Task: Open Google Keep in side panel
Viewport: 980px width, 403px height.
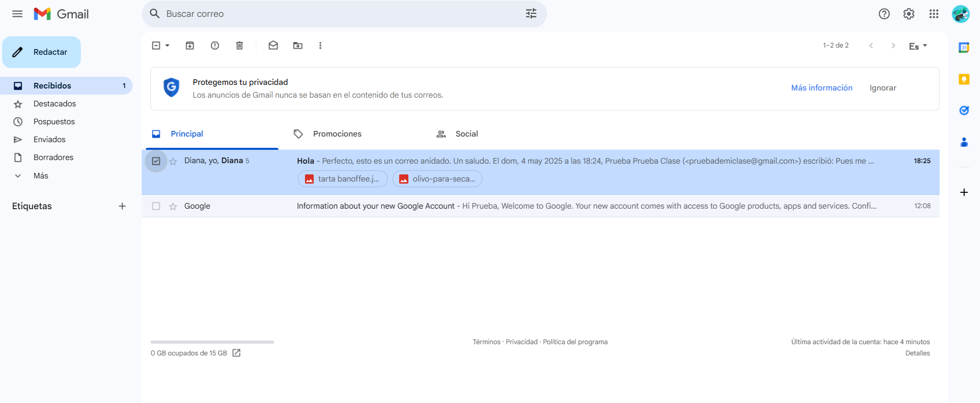Action: pyautogui.click(x=964, y=79)
